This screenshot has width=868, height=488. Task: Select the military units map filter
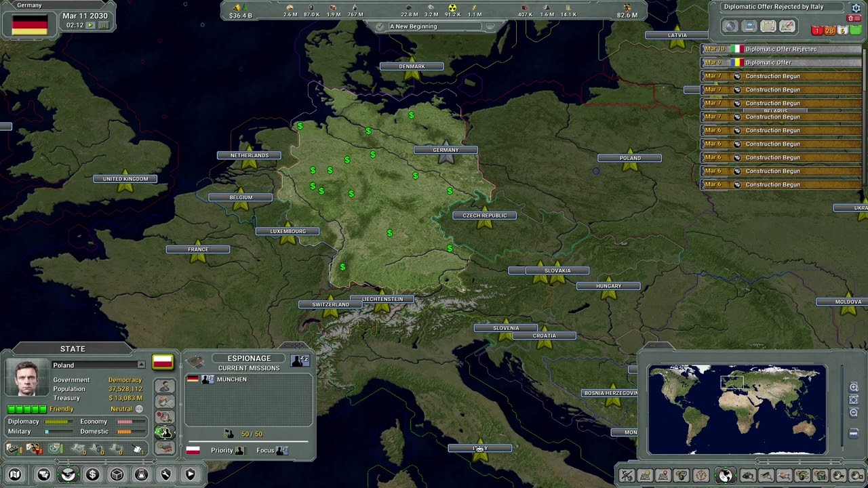click(x=627, y=476)
